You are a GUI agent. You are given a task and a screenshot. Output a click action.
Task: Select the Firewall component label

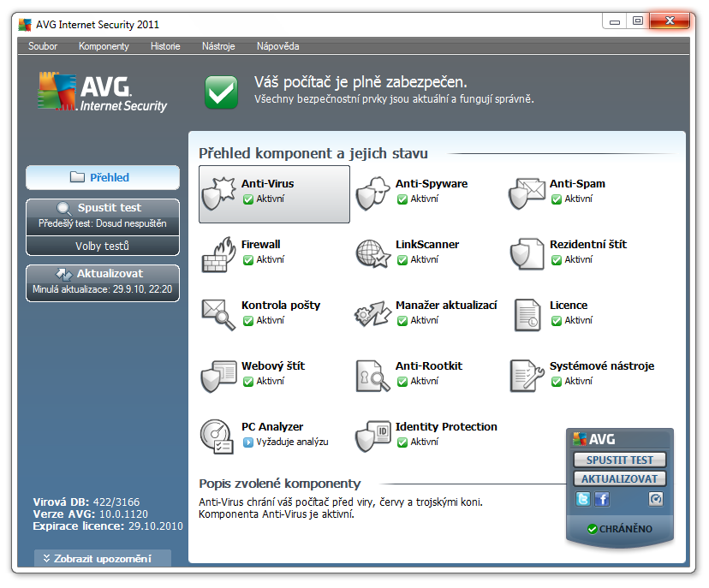tap(261, 245)
